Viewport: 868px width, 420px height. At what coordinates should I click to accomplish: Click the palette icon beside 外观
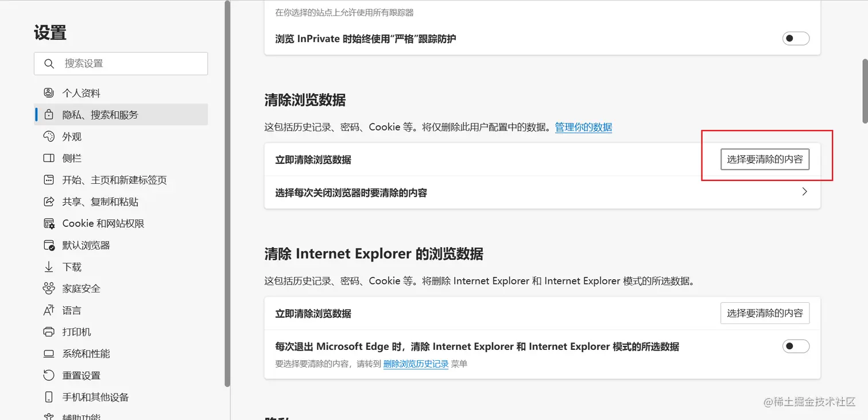coord(49,137)
